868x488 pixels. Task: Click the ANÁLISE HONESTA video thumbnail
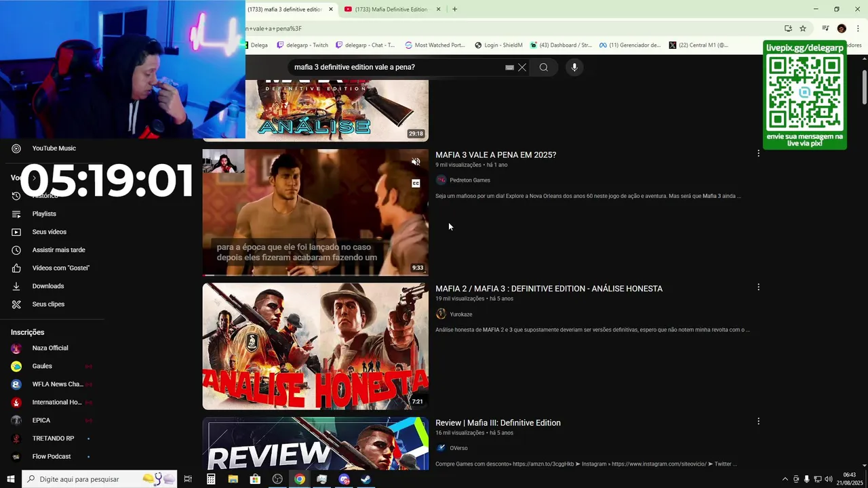tap(315, 346)
